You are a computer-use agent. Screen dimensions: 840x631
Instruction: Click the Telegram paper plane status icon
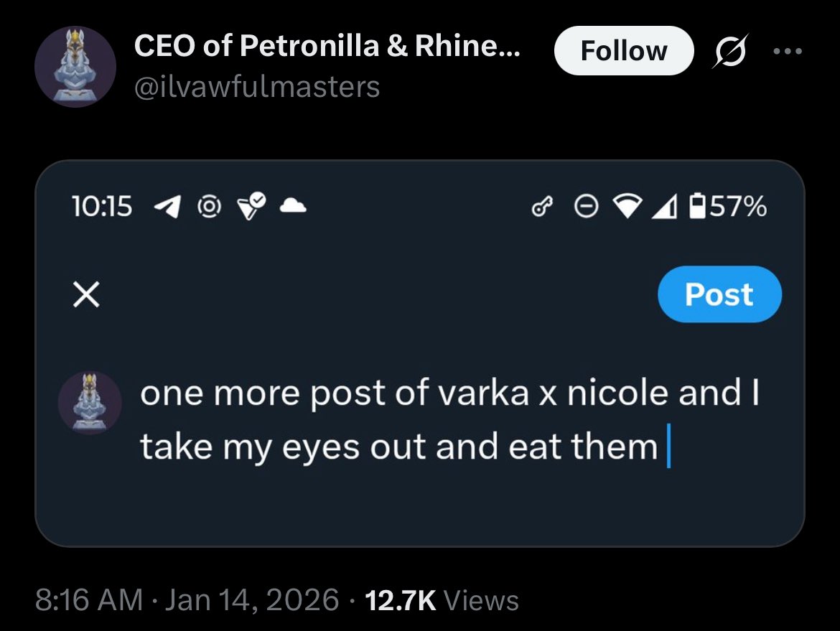pos(166,207)
